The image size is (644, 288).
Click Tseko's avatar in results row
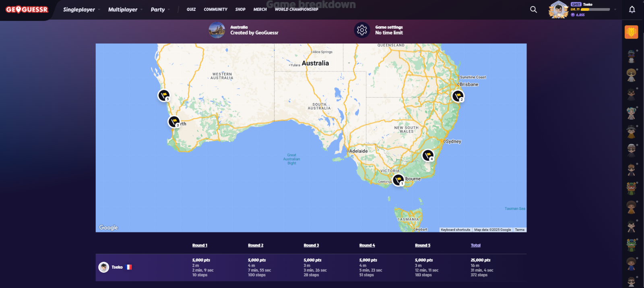[x=104, y=267]
